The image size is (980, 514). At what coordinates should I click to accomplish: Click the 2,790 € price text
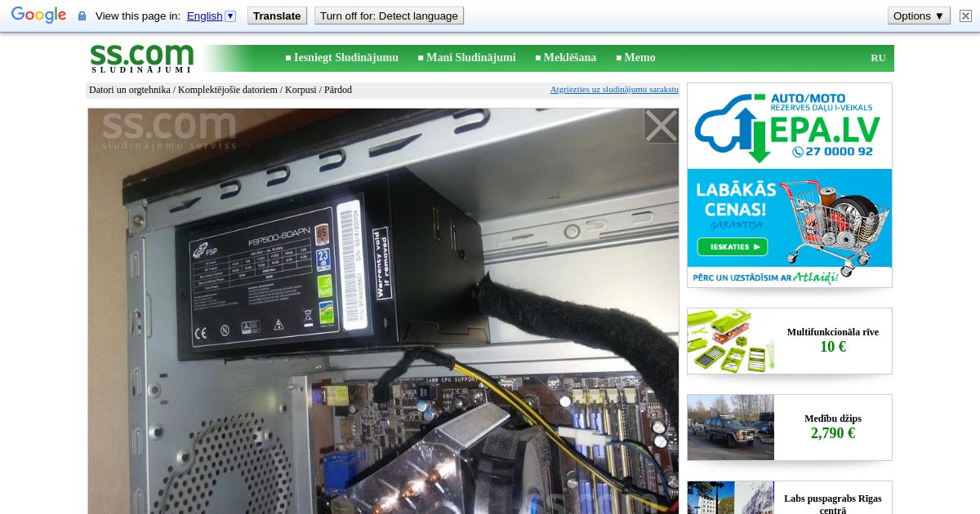pyautogui.click(x=833, y=433)
